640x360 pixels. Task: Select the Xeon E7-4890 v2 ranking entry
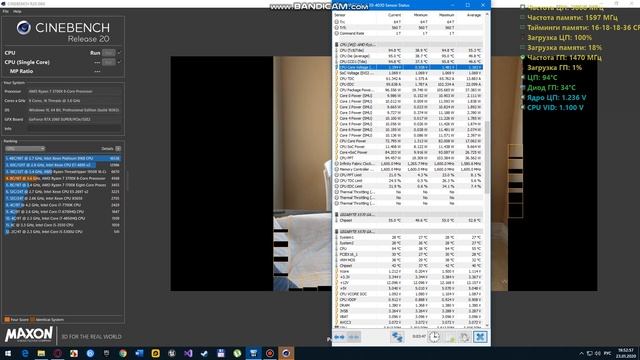click(x=62, y=165)
